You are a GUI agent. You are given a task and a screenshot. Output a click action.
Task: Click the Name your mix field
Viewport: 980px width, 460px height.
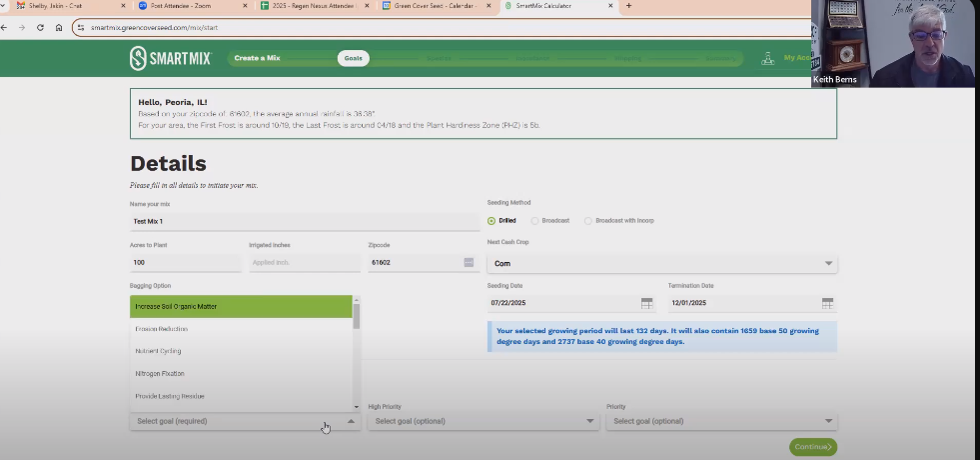(305, 222)
